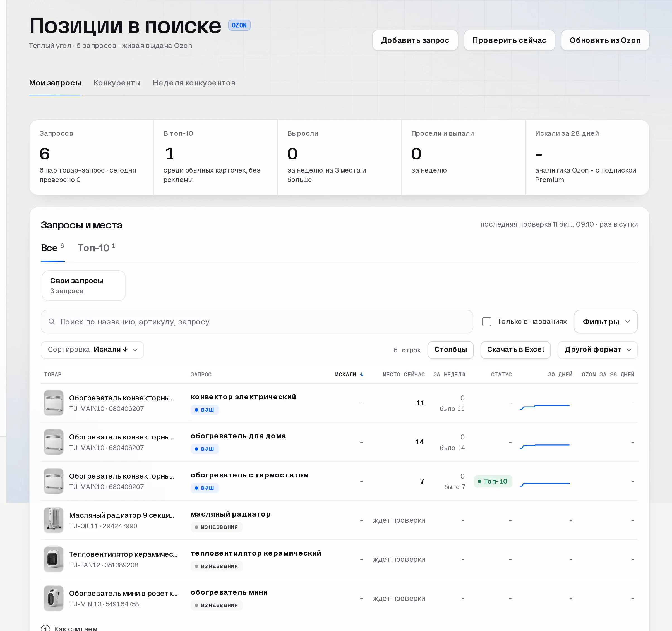
Task: Select the Свои запросы group chip
Action: pyautogui.click(x=83, y=285)
